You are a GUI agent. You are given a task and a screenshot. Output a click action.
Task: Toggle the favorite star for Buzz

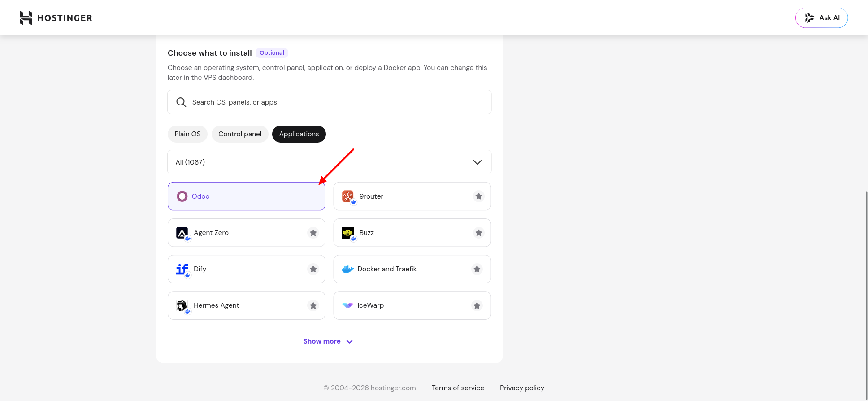click(x=479, y=233)
